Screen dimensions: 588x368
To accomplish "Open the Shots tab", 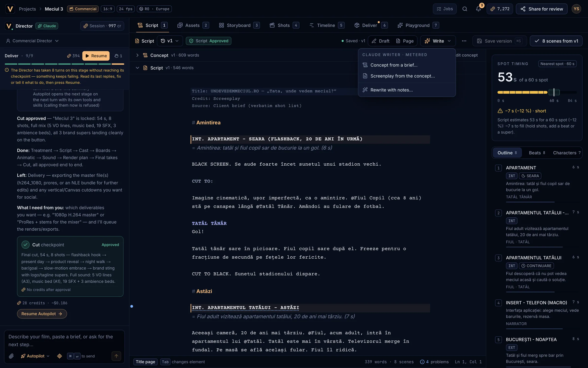I will [284, 25].
